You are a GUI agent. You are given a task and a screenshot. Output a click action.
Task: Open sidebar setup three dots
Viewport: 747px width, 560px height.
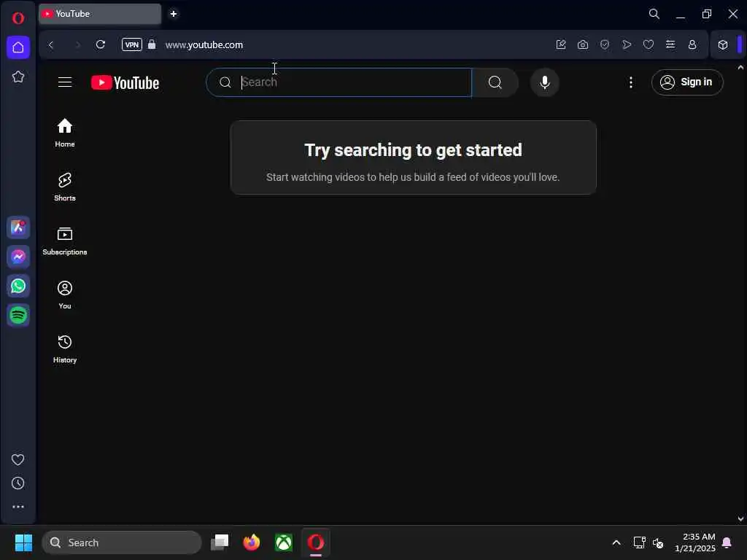click(x=18, y=507)
